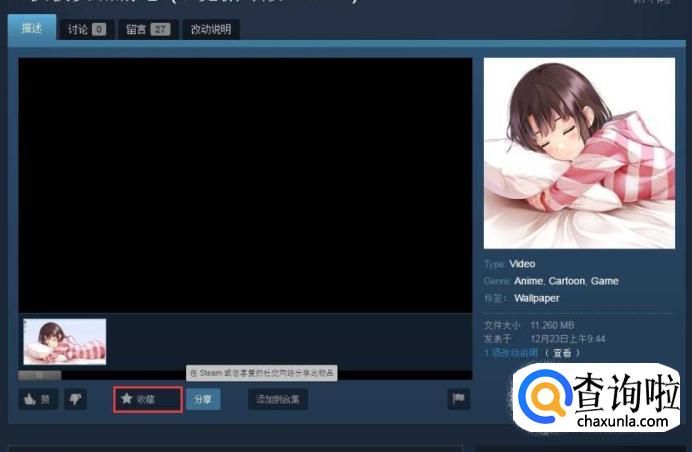Open the 留言 comments tab
The image size is (692, 452).
tap(148, 29)
